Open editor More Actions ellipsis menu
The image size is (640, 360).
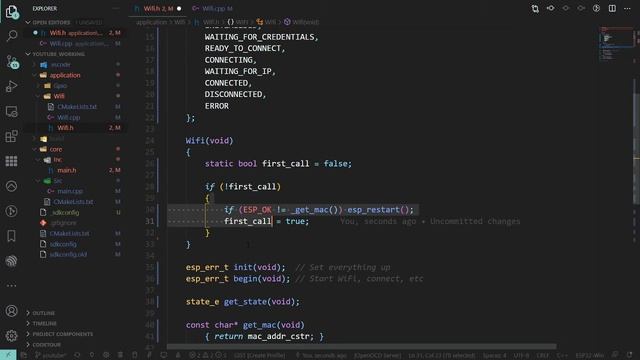[x=627, y=9]
